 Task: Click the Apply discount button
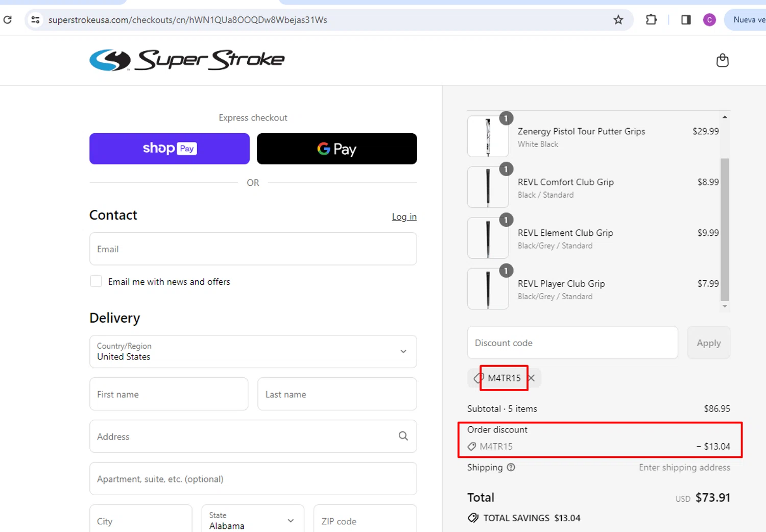point(708,343)
